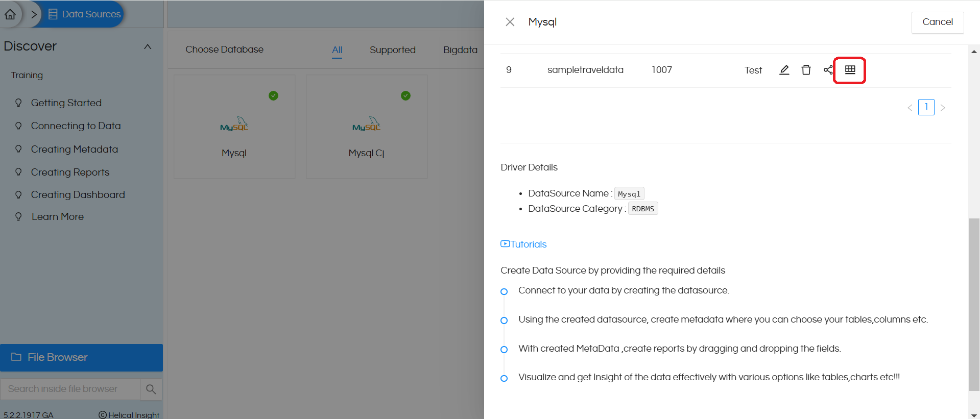Screen dimensions: 980x419
Task: Go to previous page of datasources
Action: [910, 108]
